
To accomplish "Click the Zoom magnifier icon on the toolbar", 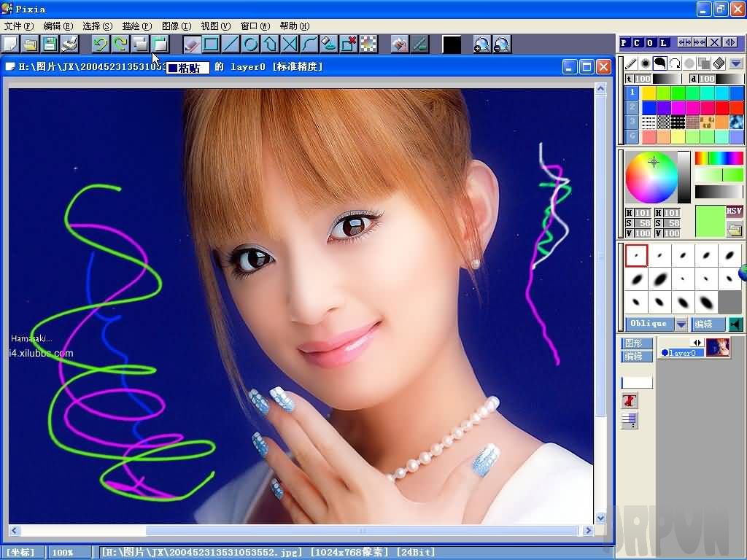I will (481, 44).
